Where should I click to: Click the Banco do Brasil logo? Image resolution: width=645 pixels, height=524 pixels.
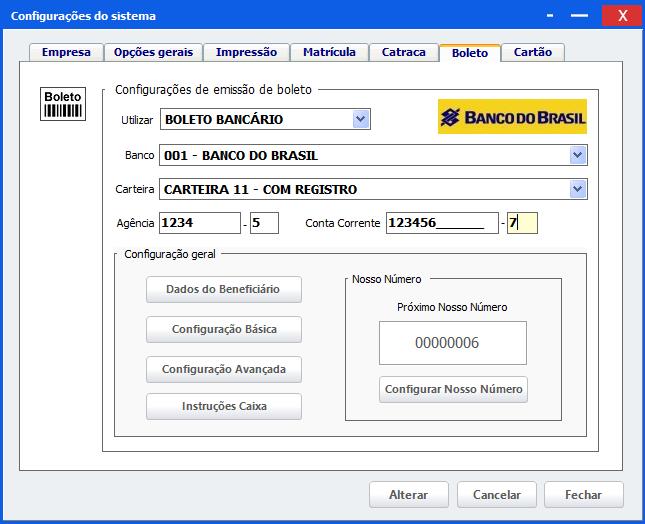coord(512,116)
